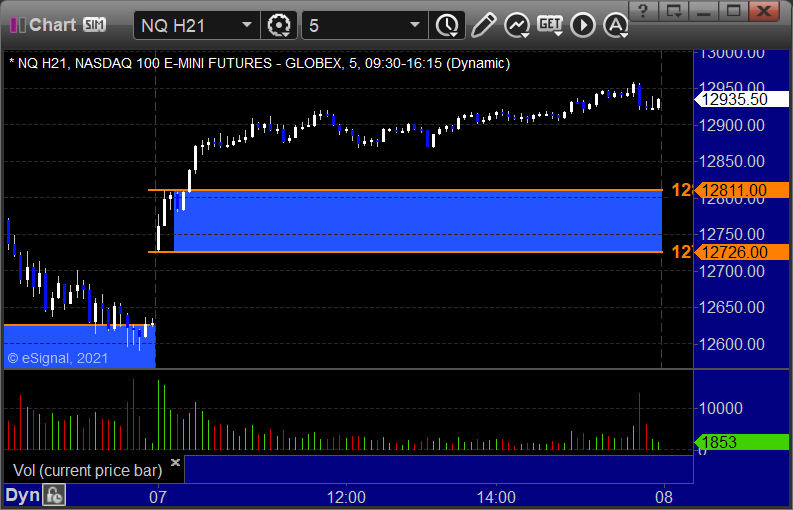Screen dimensions: 793x510
Task: Open the alerts A menu
Action: click(x=616, y=25)
